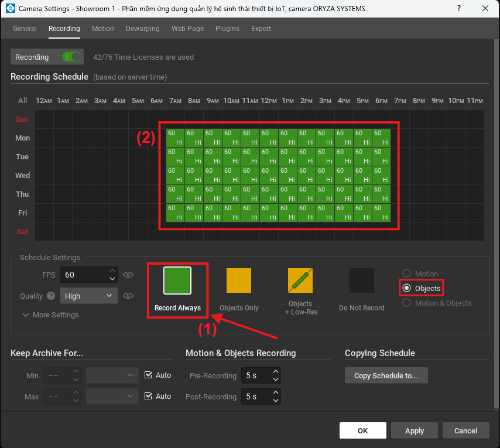The image size is (500, 448).
Task: Decrease Pre-Recording seconds with down arrow
Action: tap(276, 379)
